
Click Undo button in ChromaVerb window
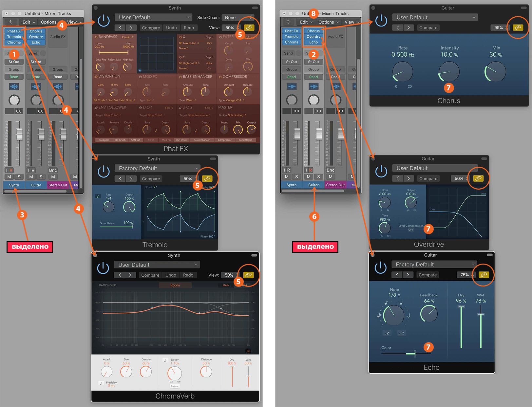click(171, 275)
